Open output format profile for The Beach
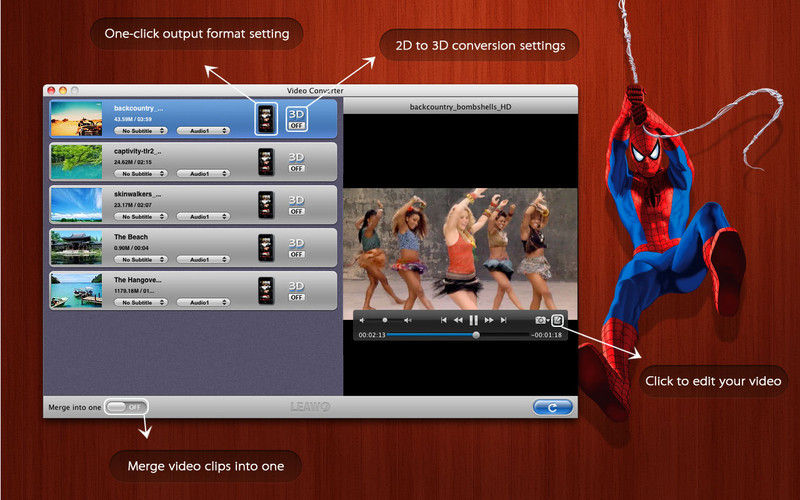800x500 pixels. 266,247
